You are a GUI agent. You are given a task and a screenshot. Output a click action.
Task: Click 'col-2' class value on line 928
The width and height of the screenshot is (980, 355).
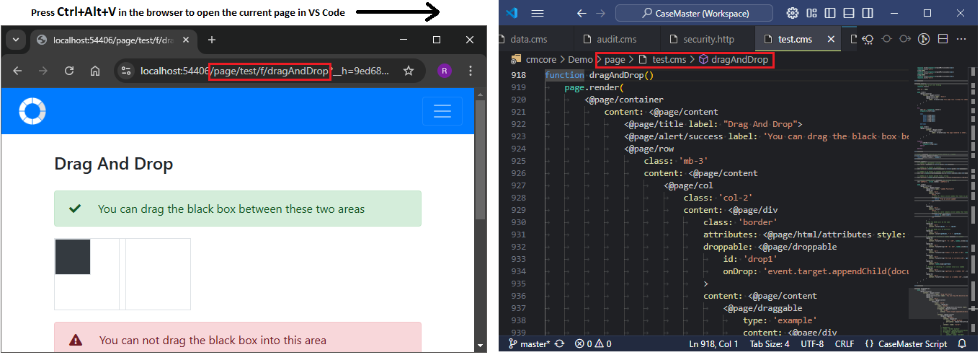(736, 198)
